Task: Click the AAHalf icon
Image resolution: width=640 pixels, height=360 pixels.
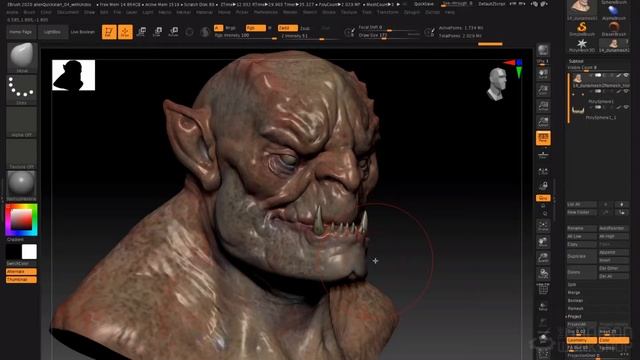Action: click(543, 122)
